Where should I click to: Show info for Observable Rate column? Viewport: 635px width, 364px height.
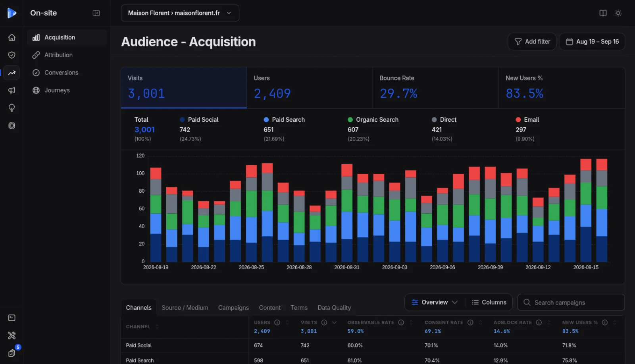point(401,322)
